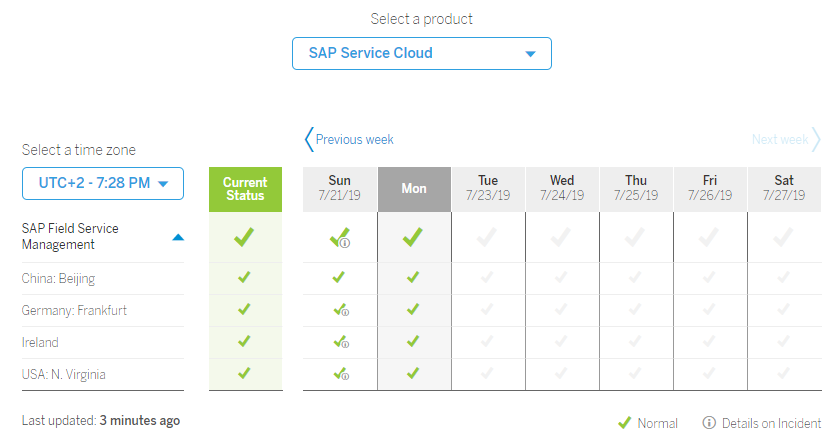This screenshot has height=437, width=838.
Task: Open Sunday incident details for USA: N. Virginia
Action: click(x=345, y=376)
